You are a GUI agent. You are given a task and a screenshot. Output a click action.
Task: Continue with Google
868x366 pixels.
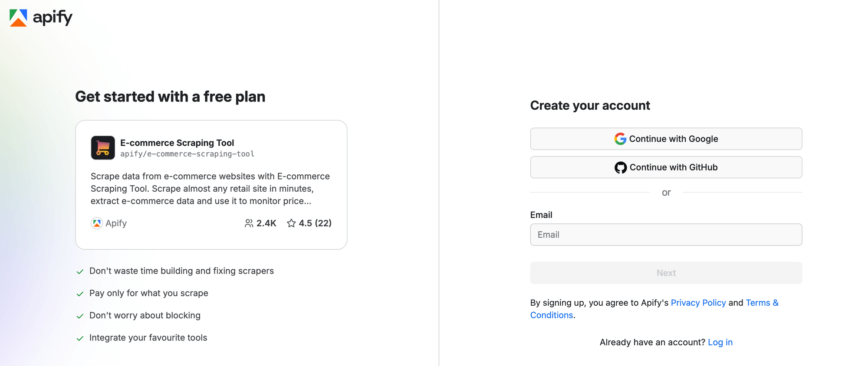(x=666, y=139)
